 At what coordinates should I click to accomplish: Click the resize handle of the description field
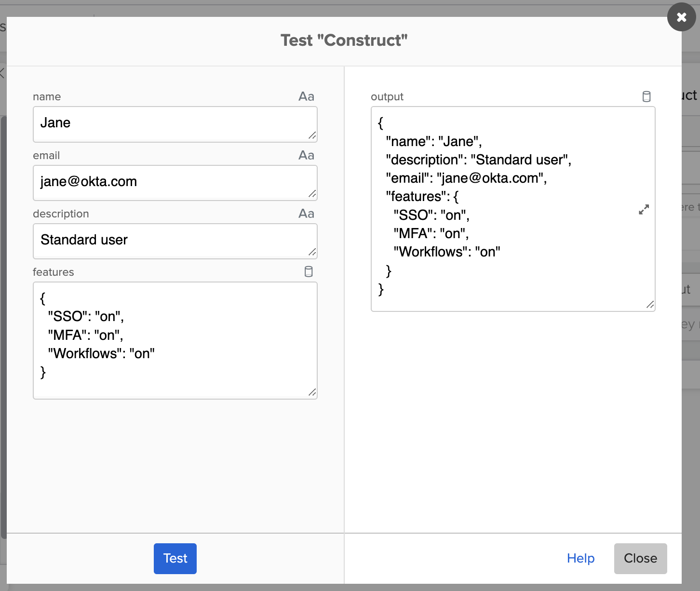coord(312,252)
